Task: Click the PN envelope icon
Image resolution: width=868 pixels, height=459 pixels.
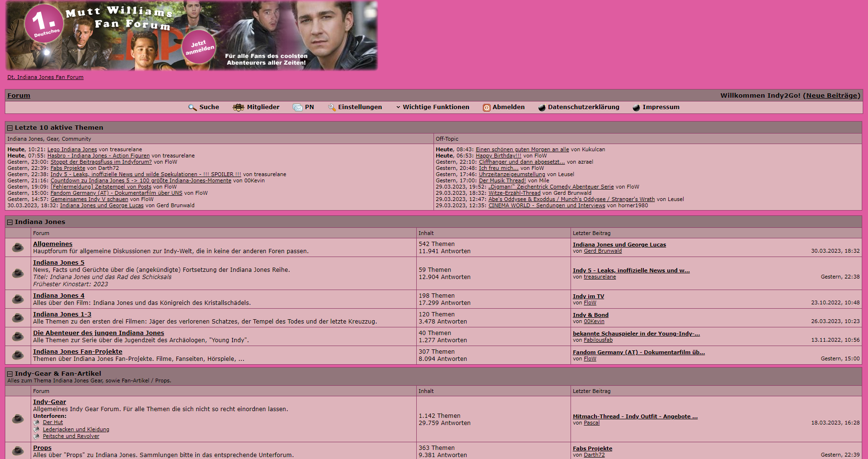Action: [x=297, y=108]
